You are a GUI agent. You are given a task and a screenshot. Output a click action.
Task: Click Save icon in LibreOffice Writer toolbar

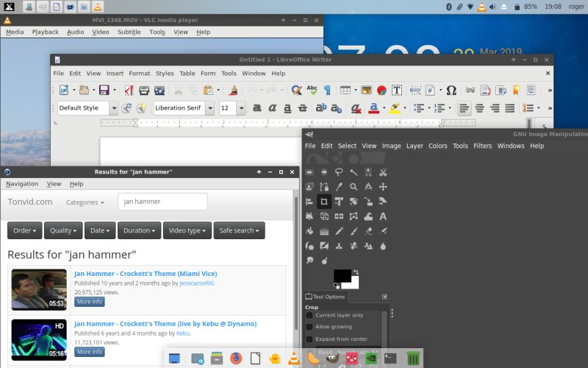click(x=104, y=90)
